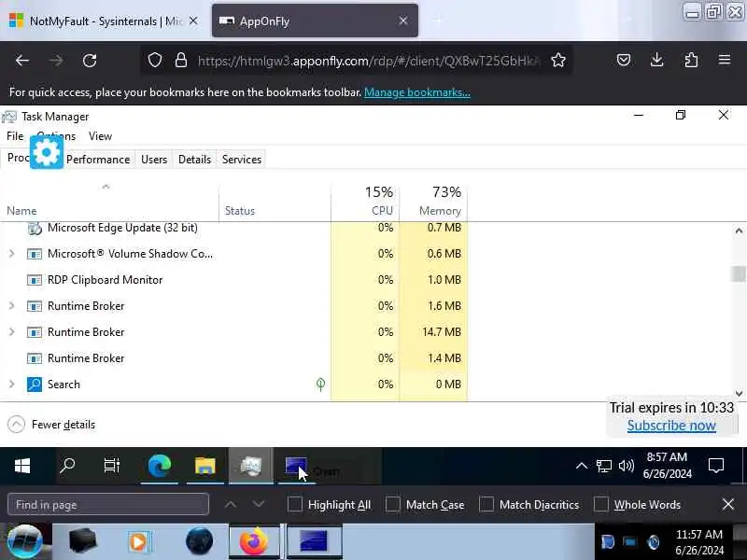This screenshot has width=747, height=560.
Task: Sort by the CPU column header
Action: tap(365, 202)
